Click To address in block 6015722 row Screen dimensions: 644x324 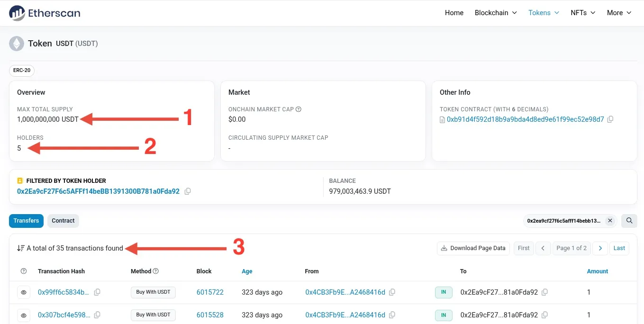[499, 292]
